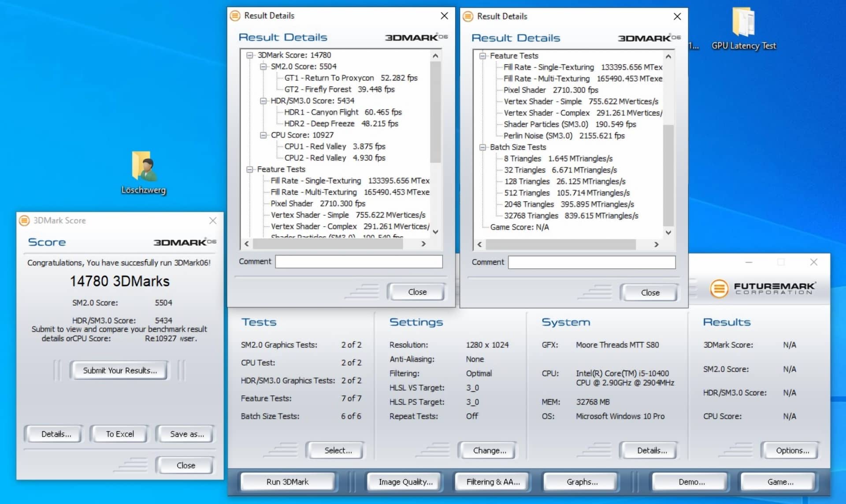Image resolution: width=846 pixels, height=504 pixels.
Task: Collapse the SM2.0 Score: 5504 node
Action: coord(263,67)
